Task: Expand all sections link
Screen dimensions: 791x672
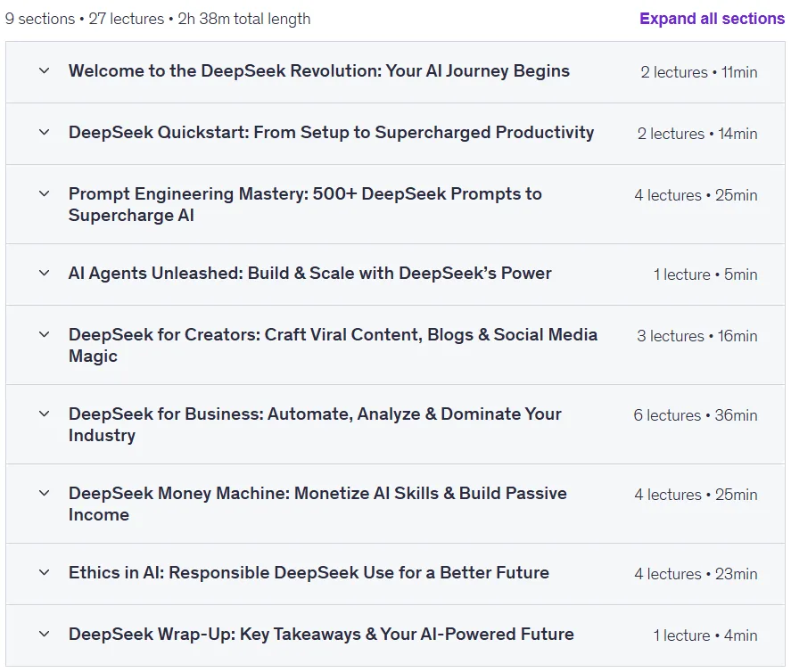Action: coord(712,19)
